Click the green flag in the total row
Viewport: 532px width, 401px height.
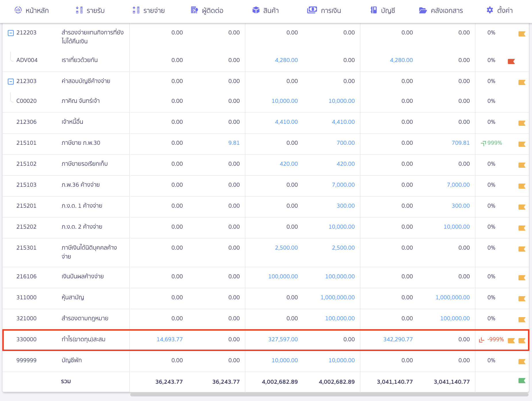coord(522,381)
